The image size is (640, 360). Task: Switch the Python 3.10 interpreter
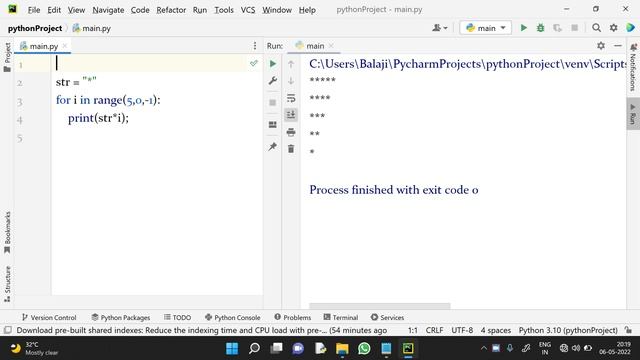[568, 330]
